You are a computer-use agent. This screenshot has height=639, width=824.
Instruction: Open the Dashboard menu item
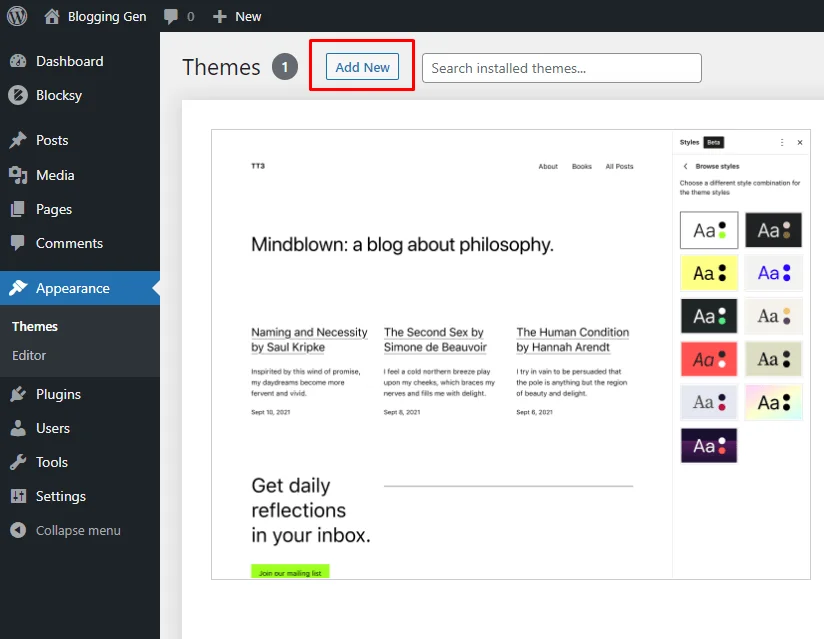(x=69, y=61)
